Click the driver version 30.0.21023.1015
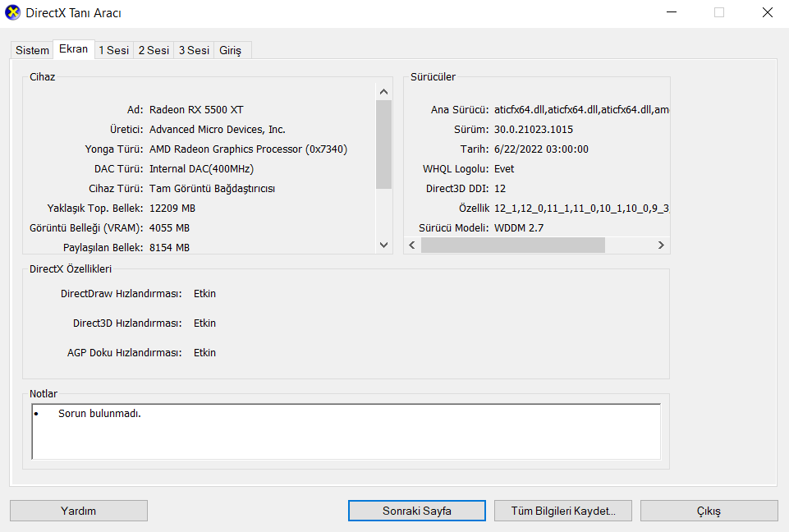This screenshot has width=789, height=532. coord(534,130)
